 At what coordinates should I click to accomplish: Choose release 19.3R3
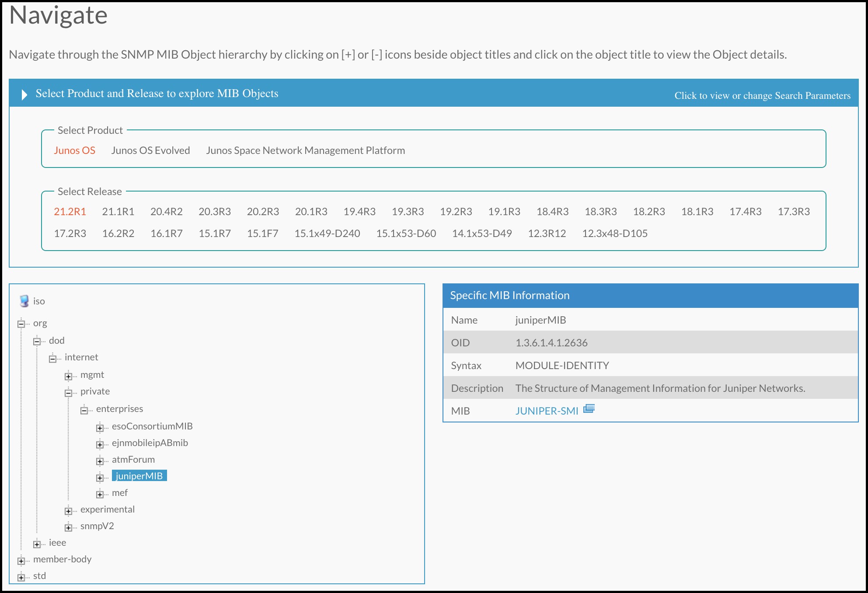click(408, 212)
